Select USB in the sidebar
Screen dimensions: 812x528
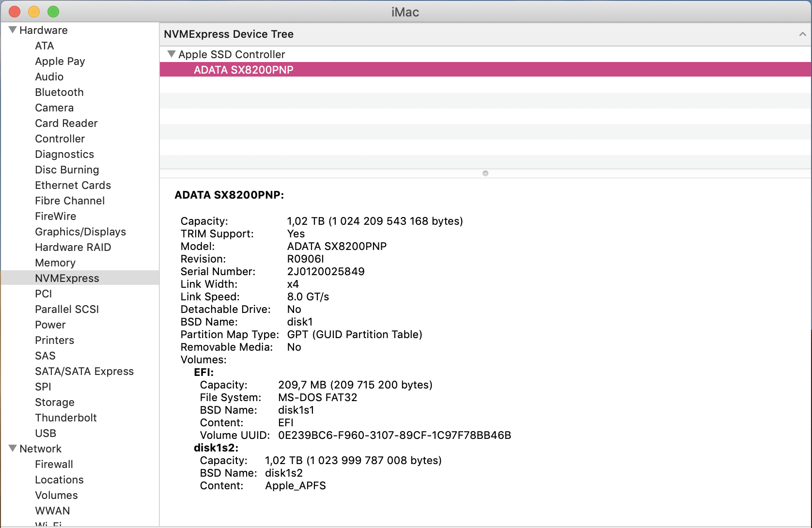click(x=46, y=433)
